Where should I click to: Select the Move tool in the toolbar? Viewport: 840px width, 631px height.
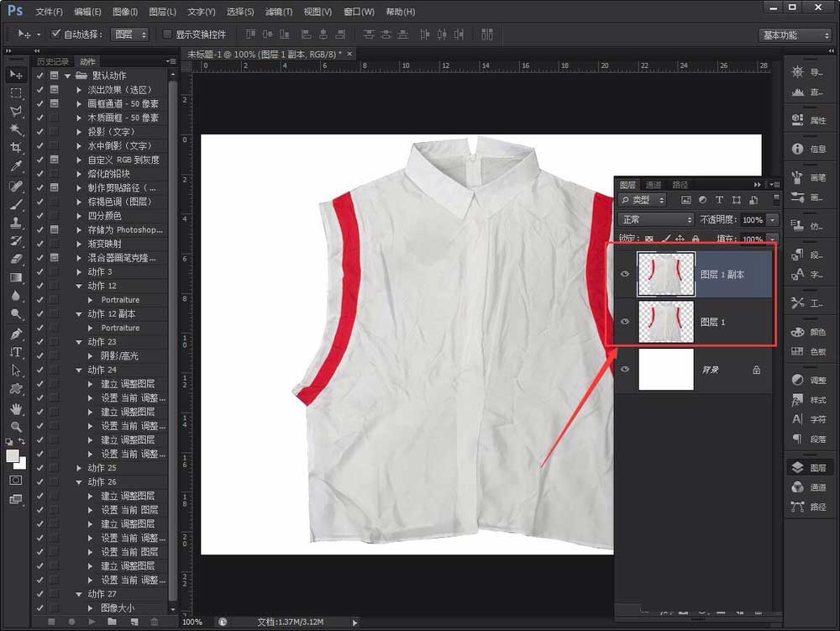12,75
